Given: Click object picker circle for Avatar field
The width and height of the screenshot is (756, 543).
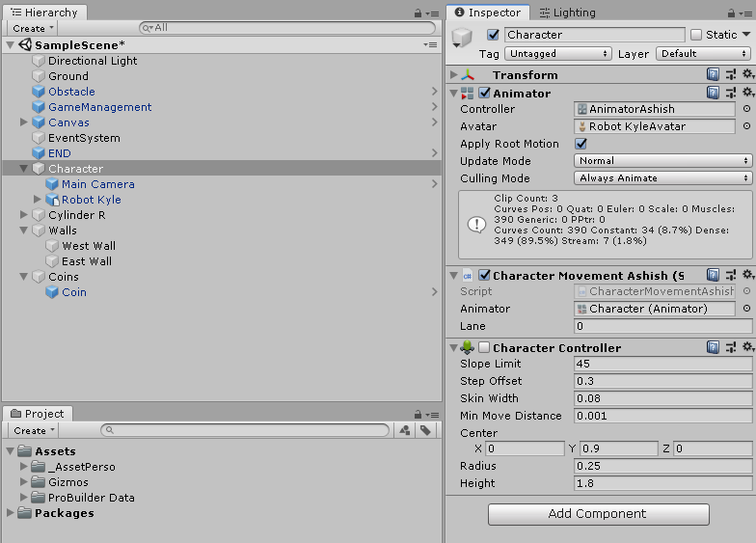Looking at the screenshot, I should pos(746,125).
